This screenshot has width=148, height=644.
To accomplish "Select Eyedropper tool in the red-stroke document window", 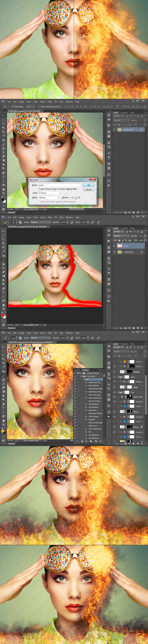I will tap(4, 252).
